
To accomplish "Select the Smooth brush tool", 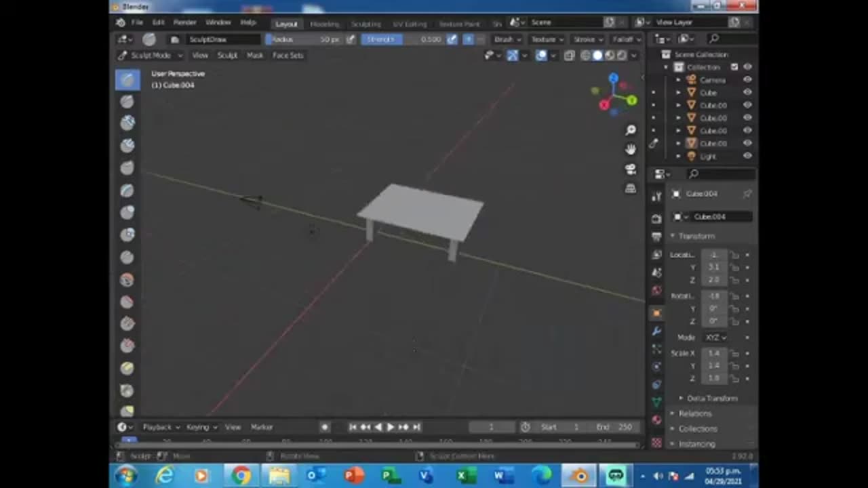I will (127, 280).
